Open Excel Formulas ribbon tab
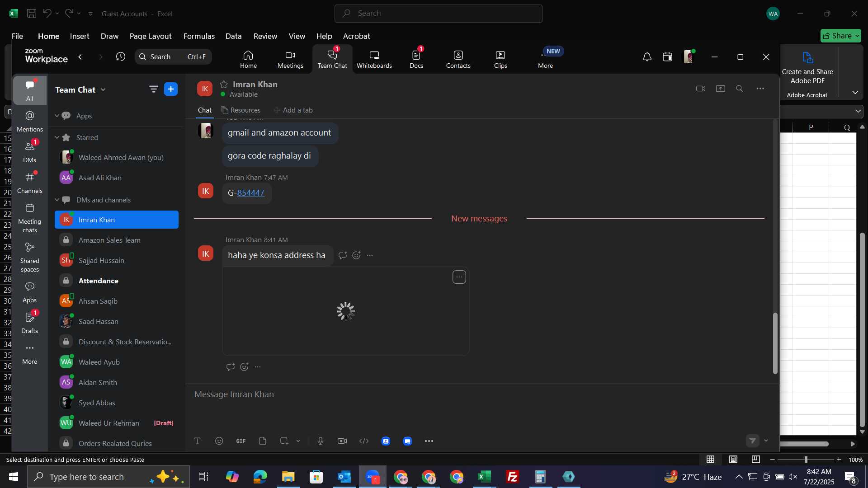 click(199, 36)
